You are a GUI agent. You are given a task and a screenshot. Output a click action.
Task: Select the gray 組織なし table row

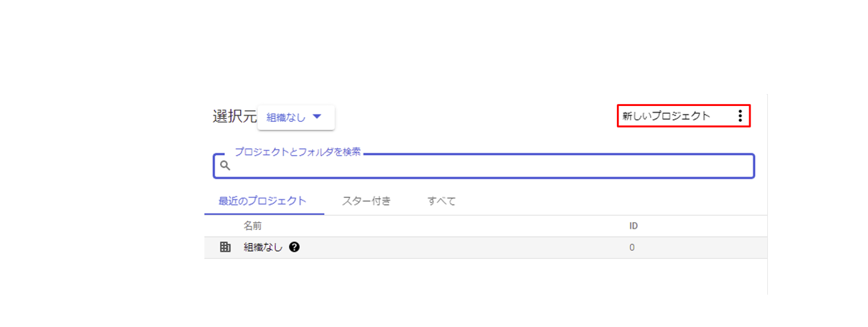click(486, 247)
